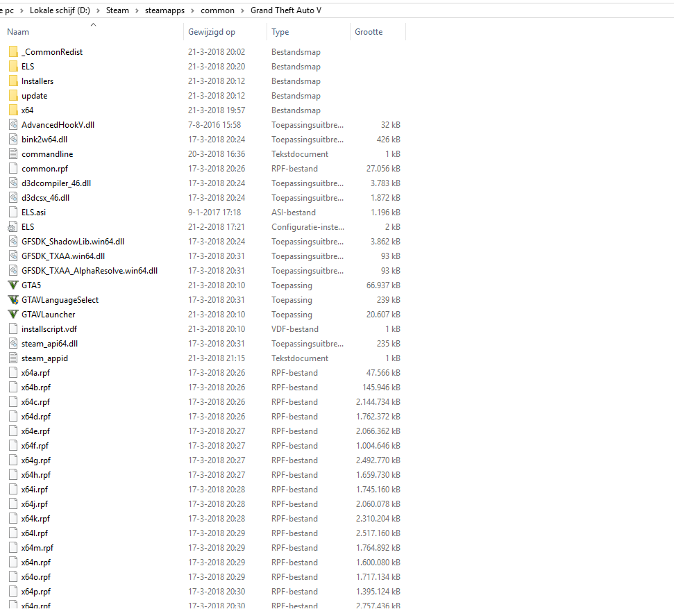674x616 pixels.
Task: Select the x64g.rpf file icon
Action: [x=13, y=460]
